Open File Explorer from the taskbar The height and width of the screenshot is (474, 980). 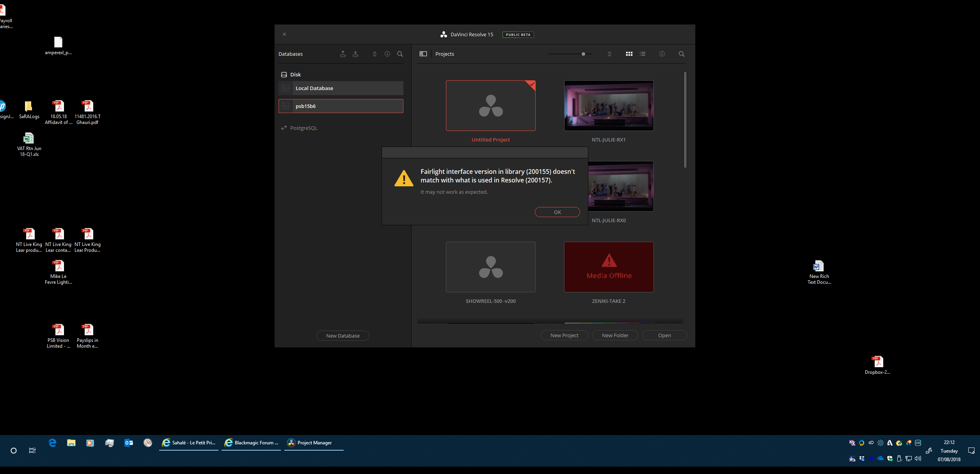click(71, 442)
